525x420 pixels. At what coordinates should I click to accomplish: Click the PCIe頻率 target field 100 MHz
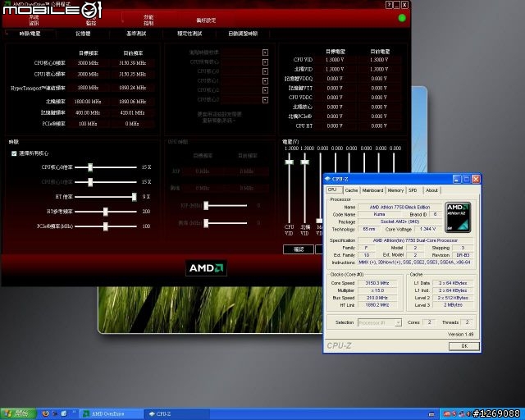point(88,124)
